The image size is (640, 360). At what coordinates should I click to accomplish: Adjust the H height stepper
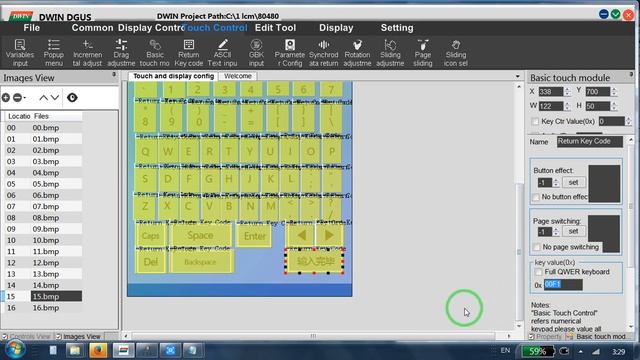click(x=614, y=106)
